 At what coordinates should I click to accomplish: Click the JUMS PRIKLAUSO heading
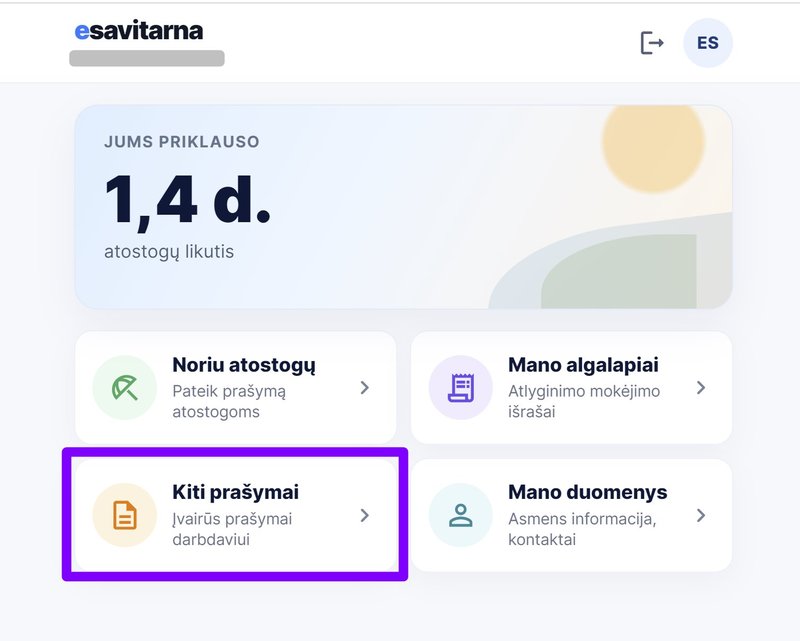(x=182, y=141)
